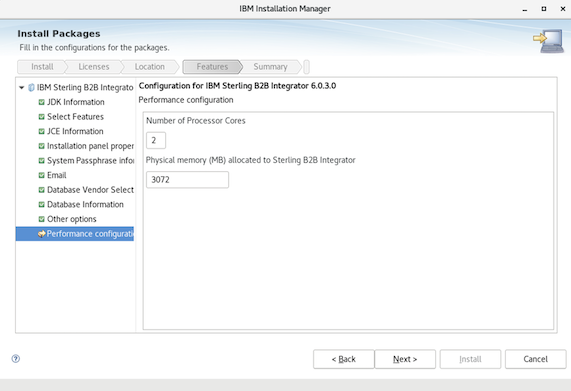The image size is (571, 391).
Task: Click the check icon next to Select Features
Action: (x=42, y=117)
